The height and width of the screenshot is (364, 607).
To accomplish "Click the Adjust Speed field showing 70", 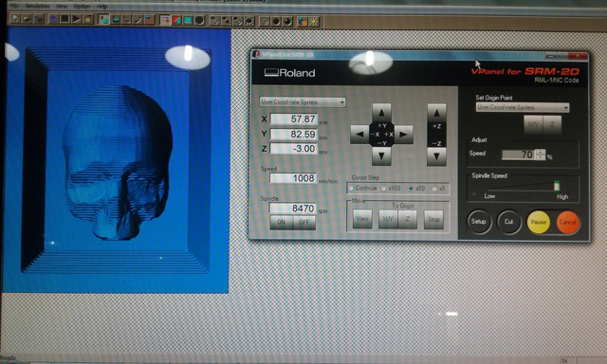I will pyautogui.click(x=519, y=155).
